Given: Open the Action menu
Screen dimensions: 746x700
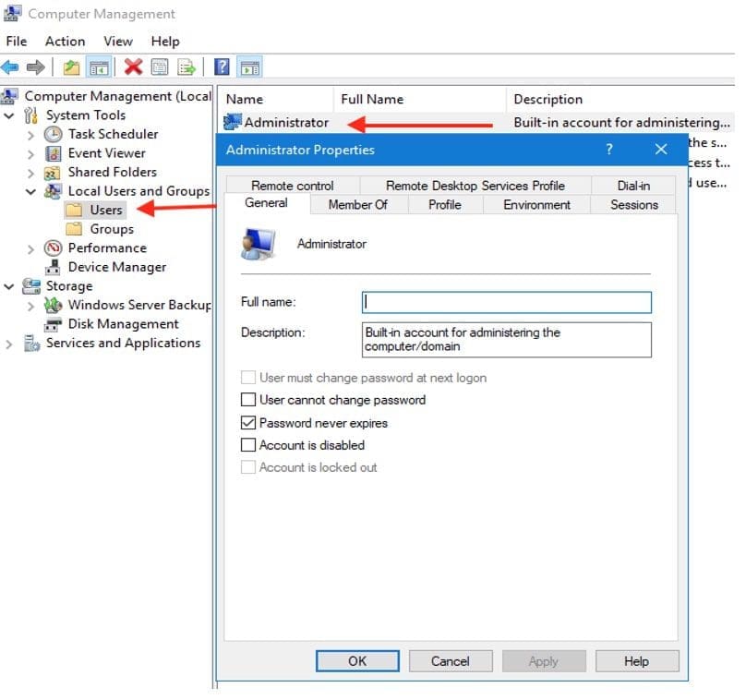Looking at the screenshot, I should 65,41.
